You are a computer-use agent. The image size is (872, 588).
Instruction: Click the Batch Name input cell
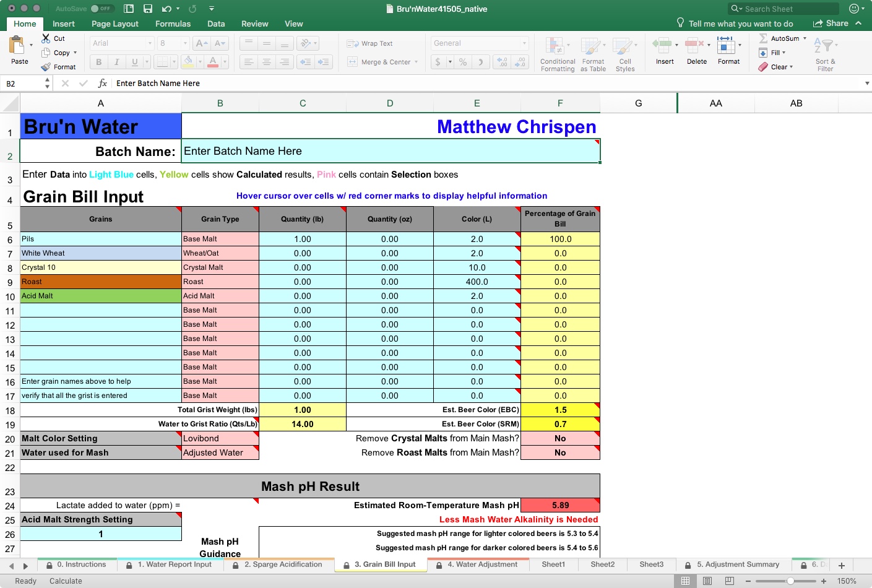[x=391, y=151]
